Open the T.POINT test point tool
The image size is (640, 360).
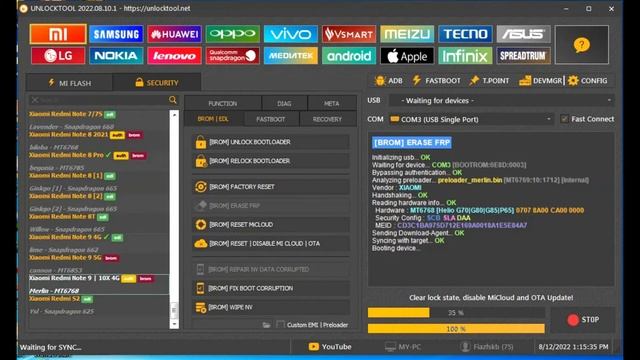pos(489,81)
